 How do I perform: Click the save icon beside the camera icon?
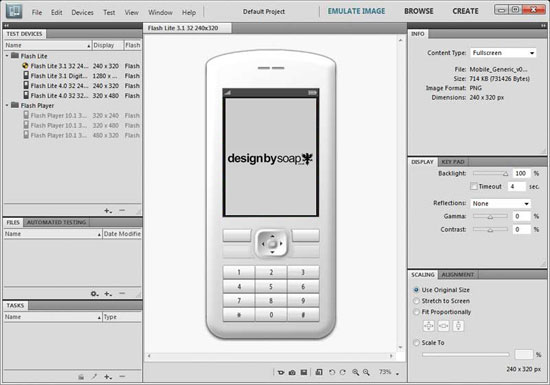click(304, 372)
